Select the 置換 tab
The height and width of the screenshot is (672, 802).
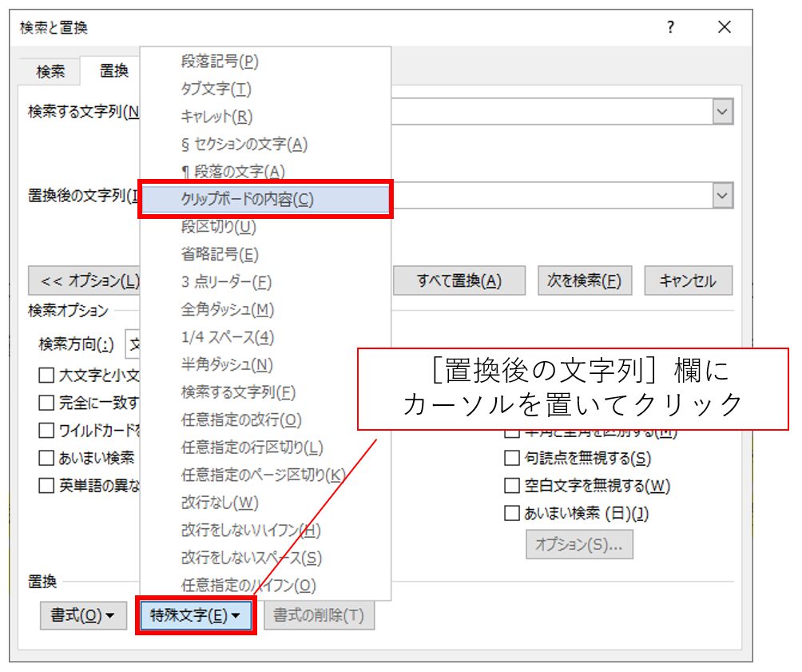click(x=113, y=70)
